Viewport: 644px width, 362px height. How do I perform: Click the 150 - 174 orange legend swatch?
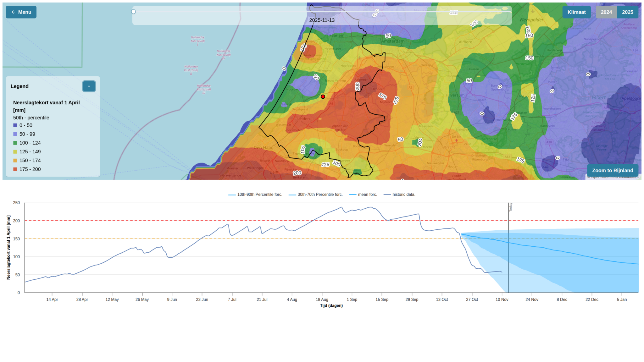[x=15, y=161]
